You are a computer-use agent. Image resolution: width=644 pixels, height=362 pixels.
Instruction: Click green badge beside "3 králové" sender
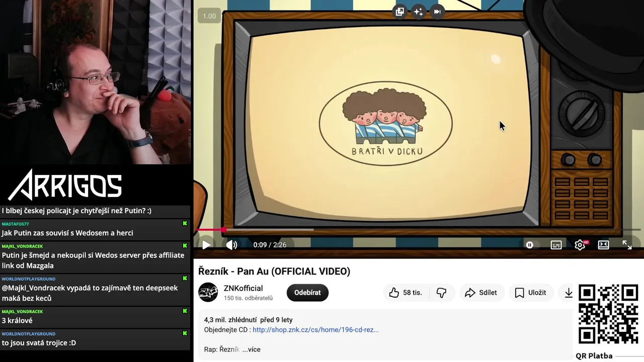click(x=185, y=311)
